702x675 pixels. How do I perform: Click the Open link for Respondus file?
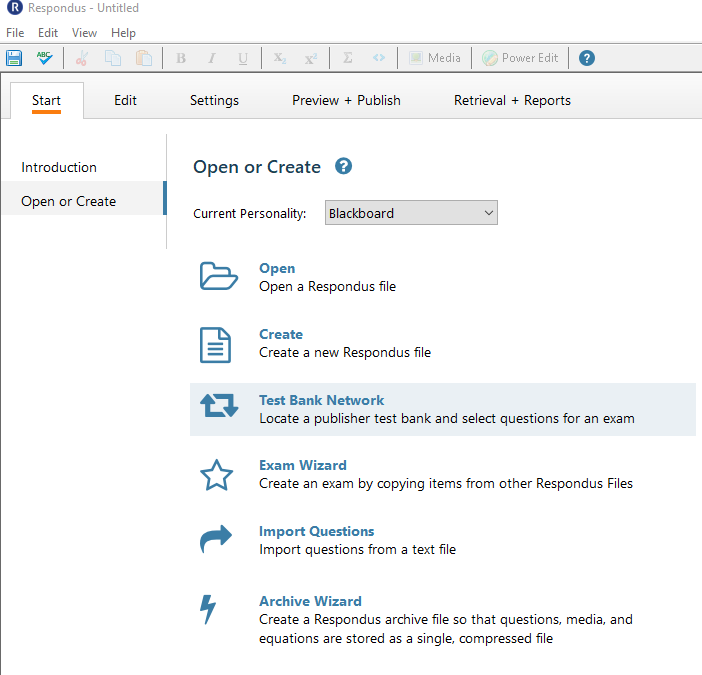(x=277, y=269)
